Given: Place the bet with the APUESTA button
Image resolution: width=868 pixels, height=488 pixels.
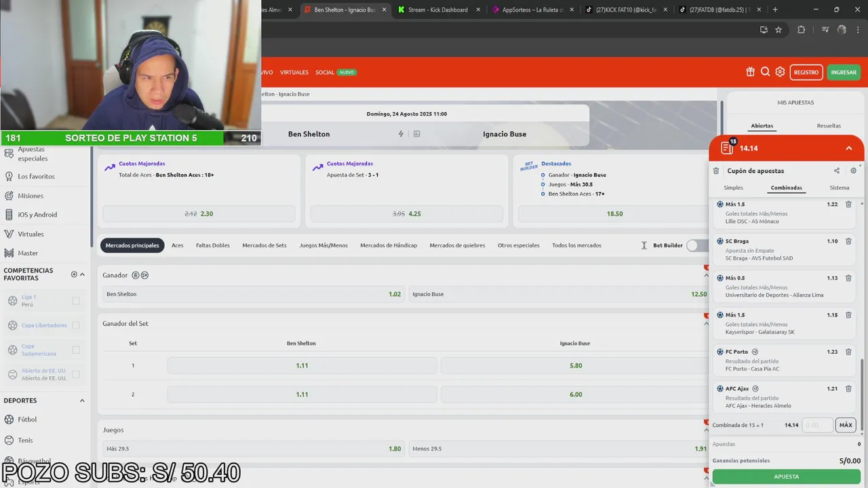Looking at the screenshot, I should pos(787,476).
